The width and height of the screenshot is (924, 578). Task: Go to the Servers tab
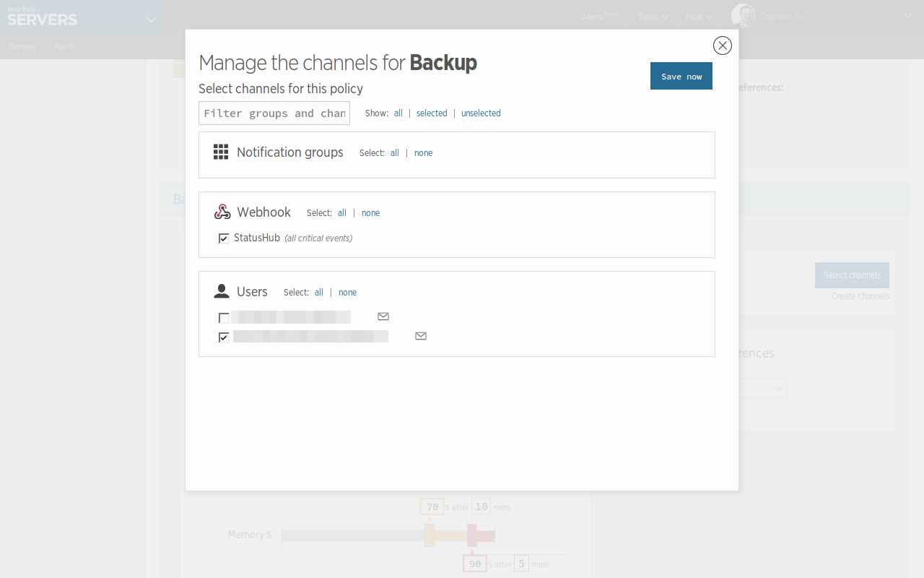pyautogui.click(x=22, y=46)
